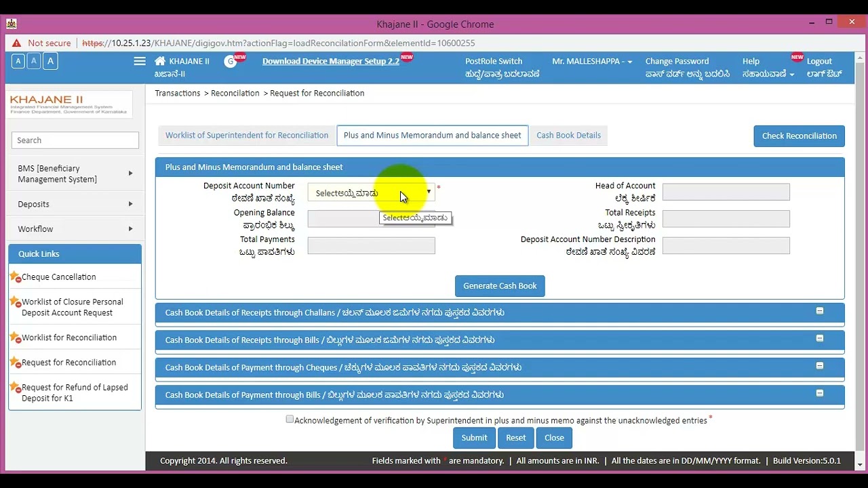Open Request for Refund of Lapsed Deposit link

pyautogui.click(x=75, y=392)
